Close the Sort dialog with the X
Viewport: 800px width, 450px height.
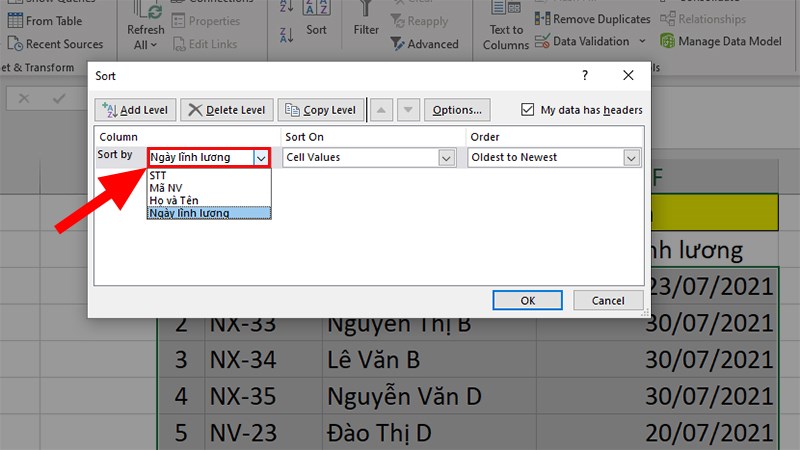coord(628,76)
